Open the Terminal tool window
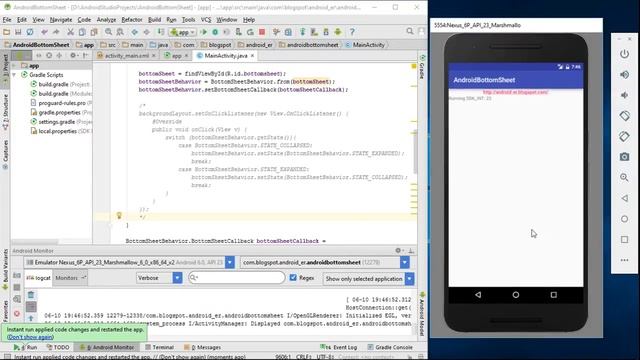Screen dimensions: 640x360 coord(160,347)
